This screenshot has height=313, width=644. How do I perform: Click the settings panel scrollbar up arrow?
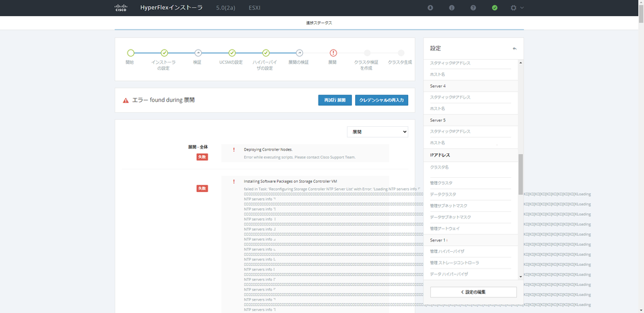pos(521,62)
